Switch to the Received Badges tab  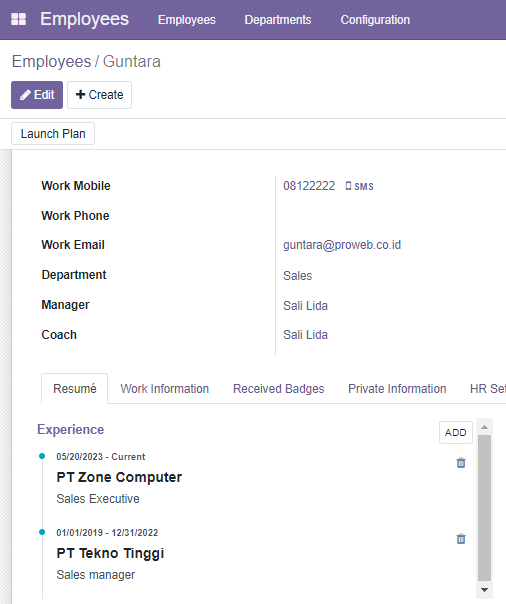pyautogui.click(x=278, y=389)
